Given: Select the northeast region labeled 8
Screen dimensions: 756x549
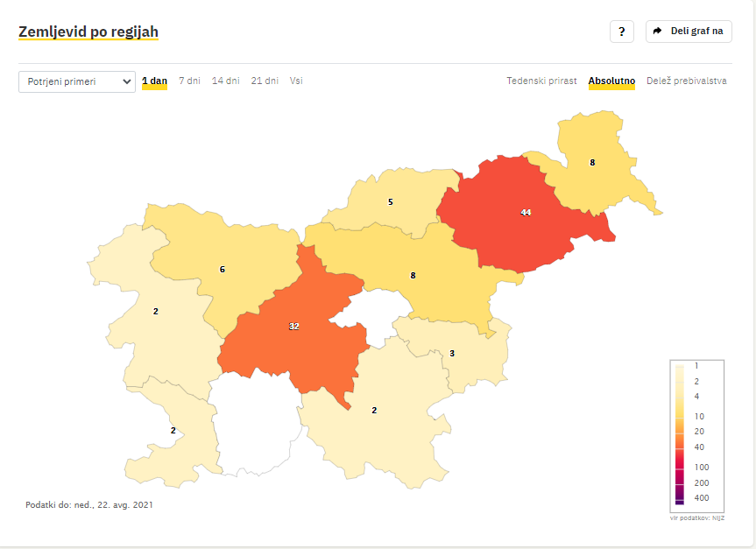Looking at the screenshot, I should click(592, 163).
